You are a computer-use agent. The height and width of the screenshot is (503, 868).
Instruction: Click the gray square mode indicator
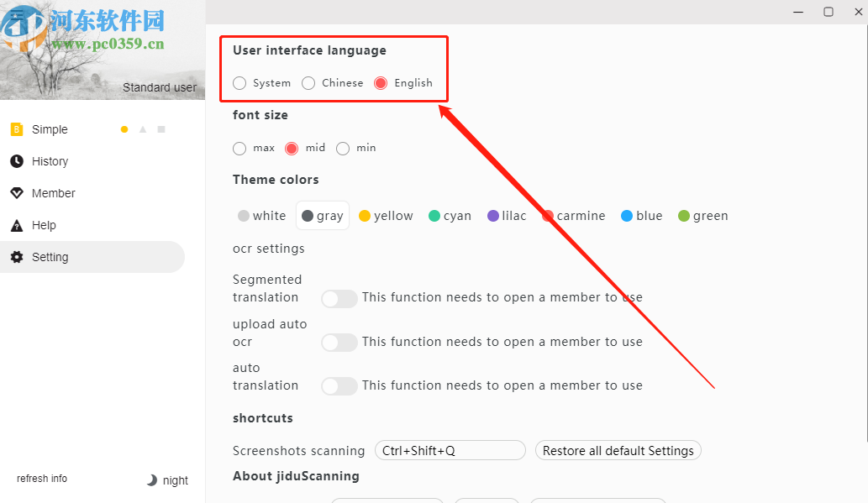[x=161, y=129]
